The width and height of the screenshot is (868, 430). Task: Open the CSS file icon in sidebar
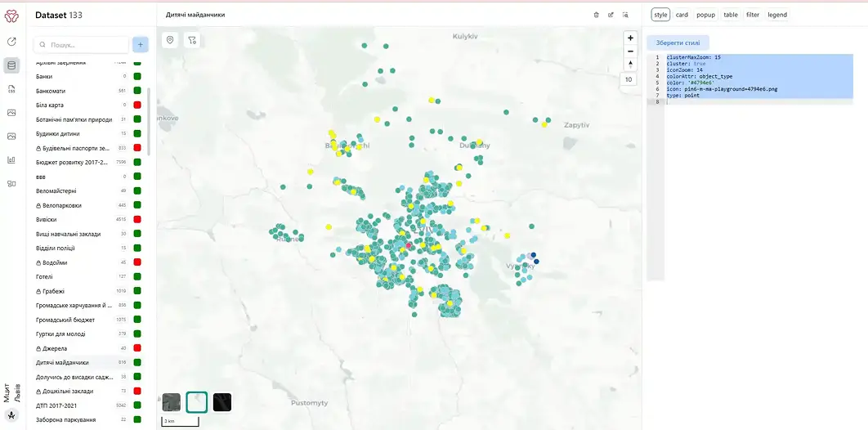pyautogui.click(x=11, y=89)
